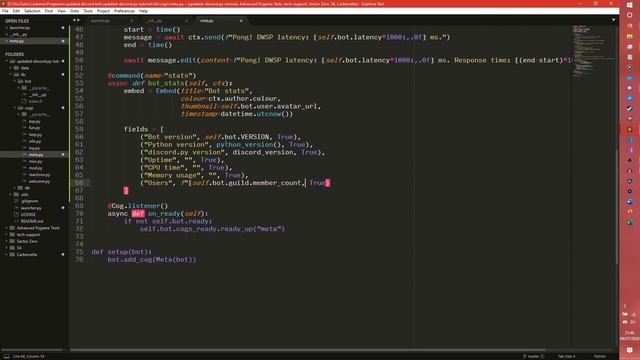Open launcher.py in the folder tree
This screenshot has height=360, width=640.
point(31,208)
